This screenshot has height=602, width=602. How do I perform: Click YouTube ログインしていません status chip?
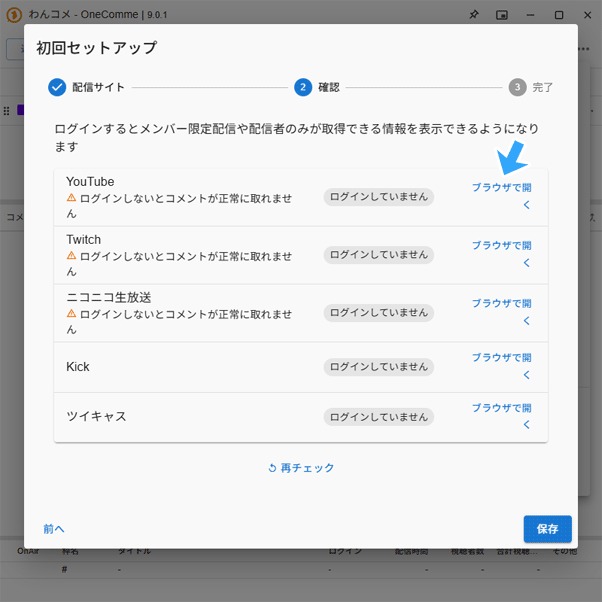379,197
